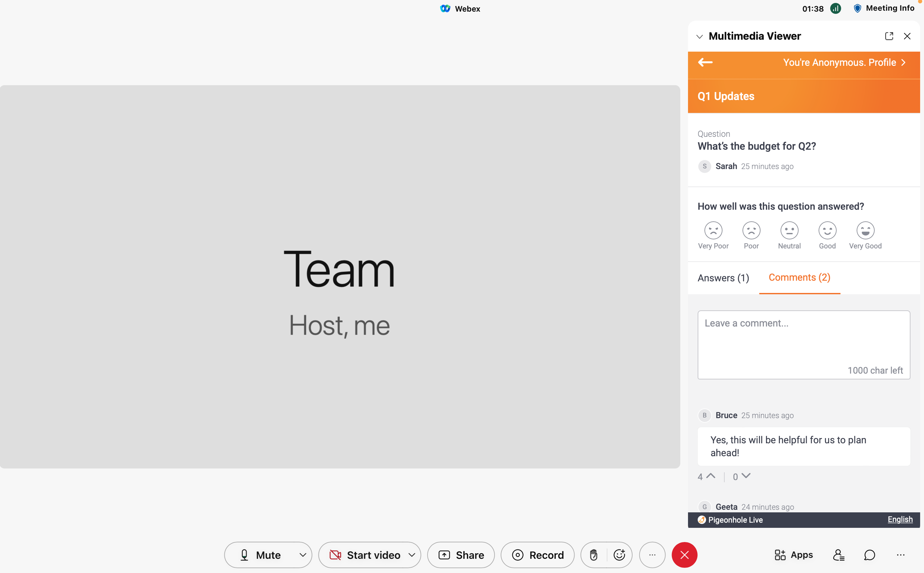Image resolution: width=924 pixels, height=573 pixels.
Task: Open the Apps panel
Action: pyautogui.click(x=793, y=555)
